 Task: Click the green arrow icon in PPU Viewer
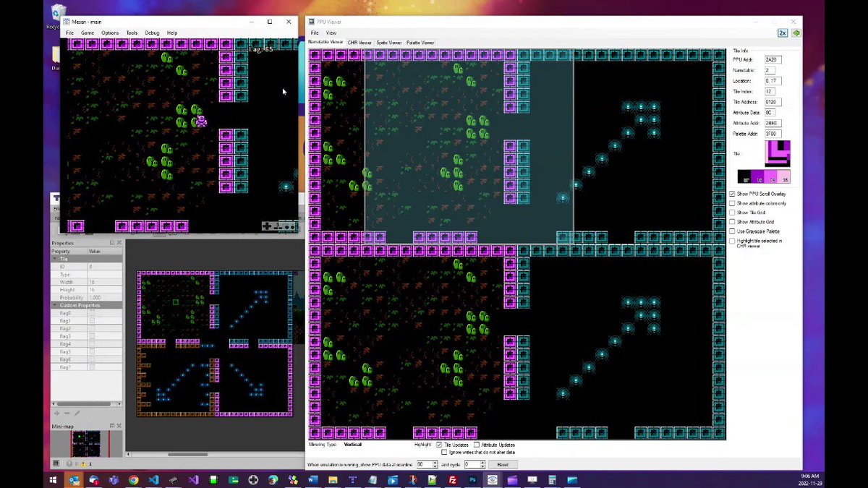(796, 33)
